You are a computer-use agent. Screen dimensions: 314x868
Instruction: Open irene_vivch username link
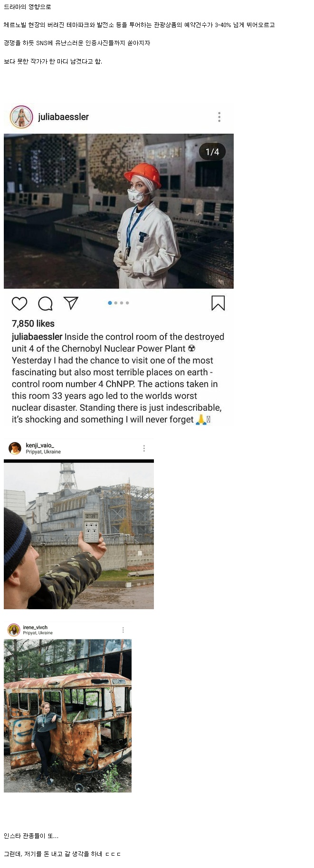[x=35, y=627]
